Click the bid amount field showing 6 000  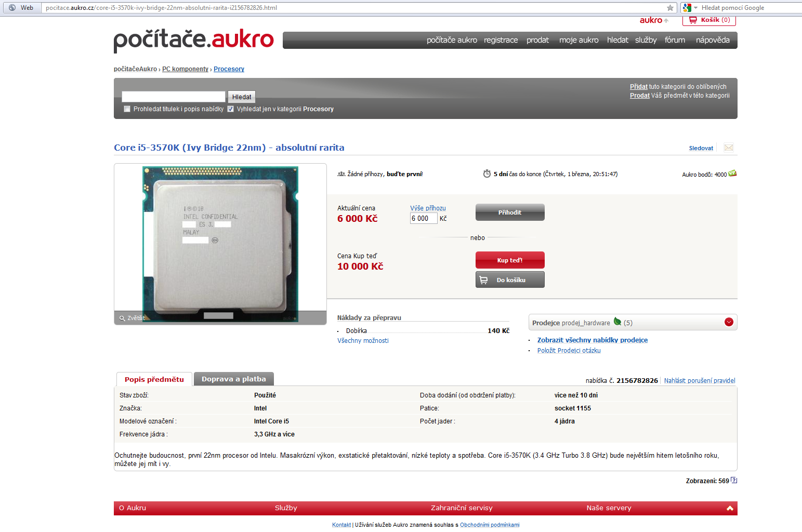tap(424, 218)
